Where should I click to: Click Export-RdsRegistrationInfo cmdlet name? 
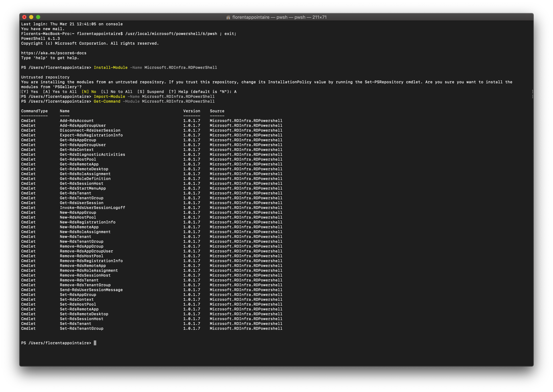(x=91, y=135)
